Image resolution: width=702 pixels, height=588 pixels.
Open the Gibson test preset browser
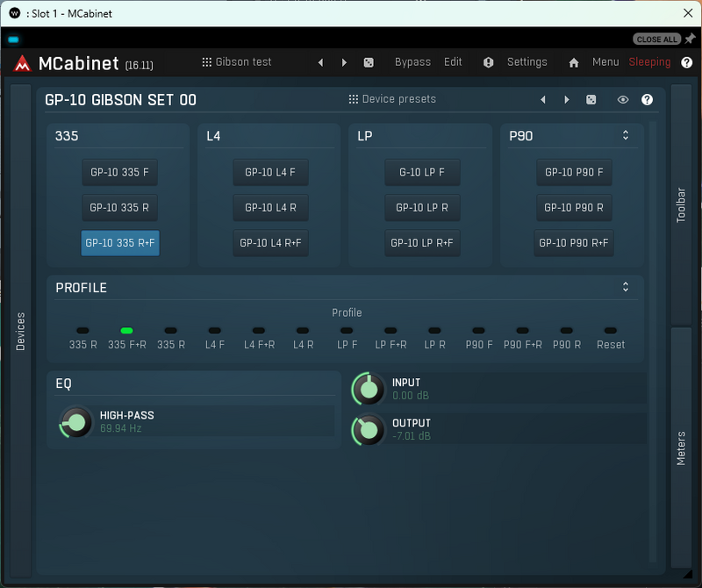click(x=237, y=61)
